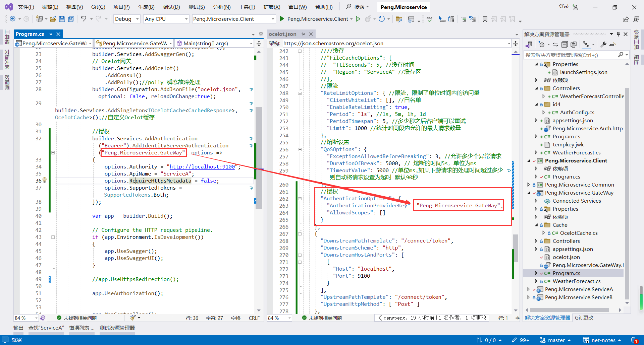Screen dimensions: 644x345
Task: Toggle auto-hide pin on Solution Explorer panel
Action: pos(618,34)
